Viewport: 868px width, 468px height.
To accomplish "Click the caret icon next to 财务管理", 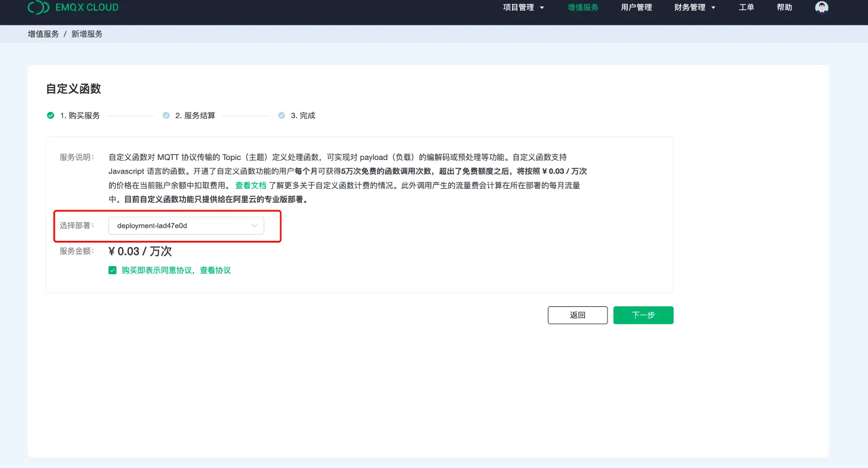I will pos(714,7).
